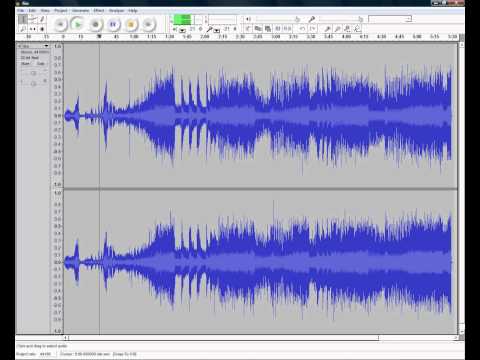Open input meter options dropdown

tap(217, 30)
